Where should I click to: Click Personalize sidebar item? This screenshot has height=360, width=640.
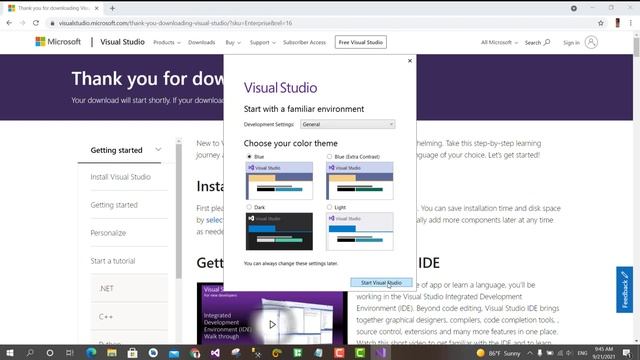pyautogui.click(x=108, y=233)
